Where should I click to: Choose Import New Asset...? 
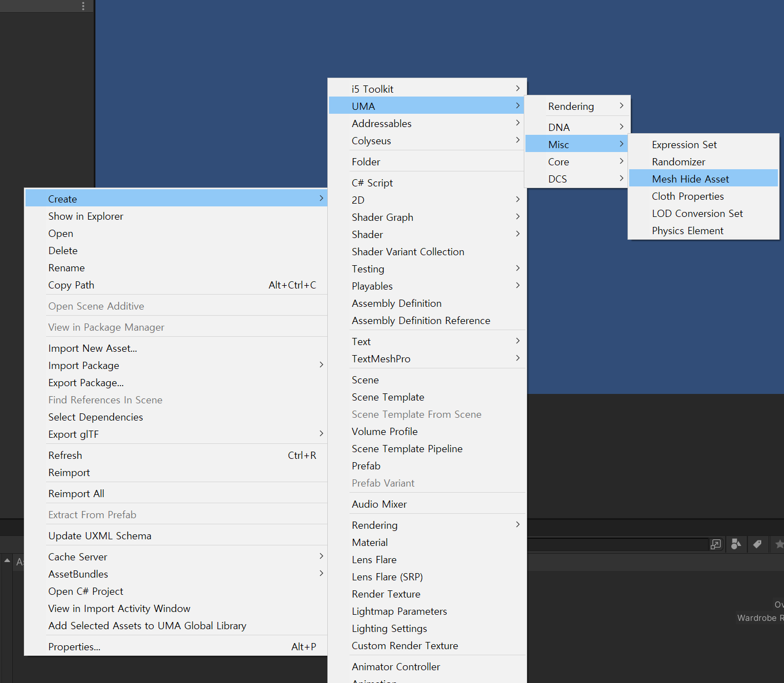[176, 348]
